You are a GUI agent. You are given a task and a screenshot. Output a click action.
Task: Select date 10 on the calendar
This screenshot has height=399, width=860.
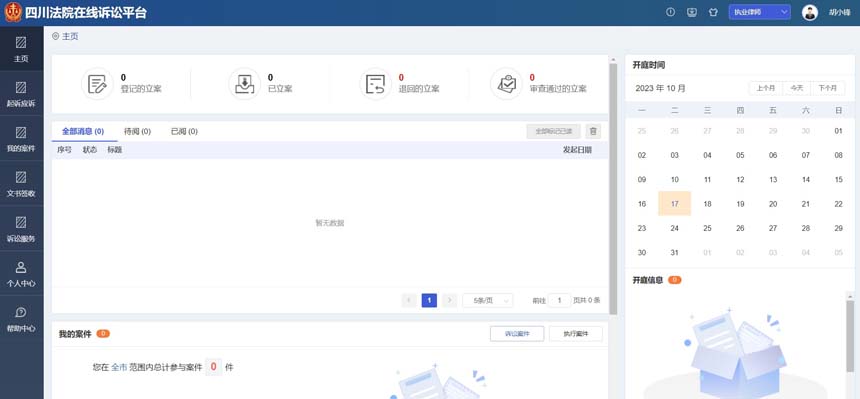coord(675,179)
